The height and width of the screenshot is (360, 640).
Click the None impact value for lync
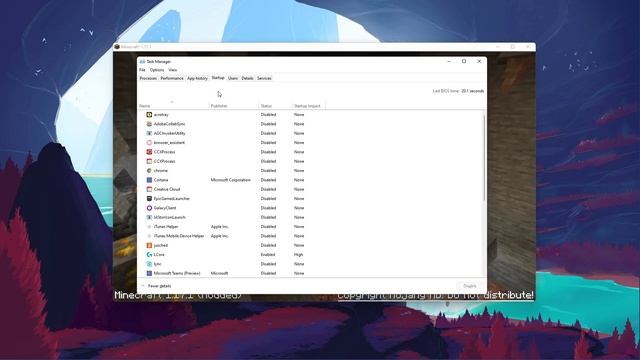pos(299,264)
